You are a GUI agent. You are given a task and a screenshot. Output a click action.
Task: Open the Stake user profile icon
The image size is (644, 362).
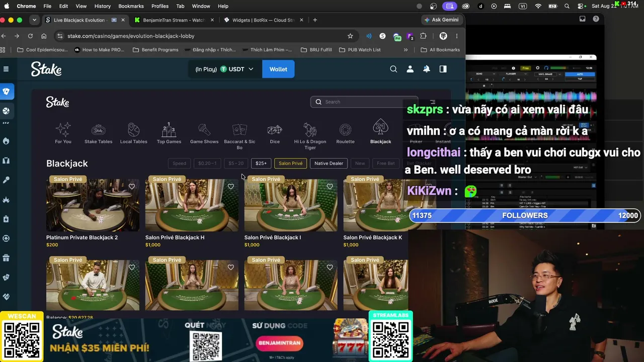410,69
